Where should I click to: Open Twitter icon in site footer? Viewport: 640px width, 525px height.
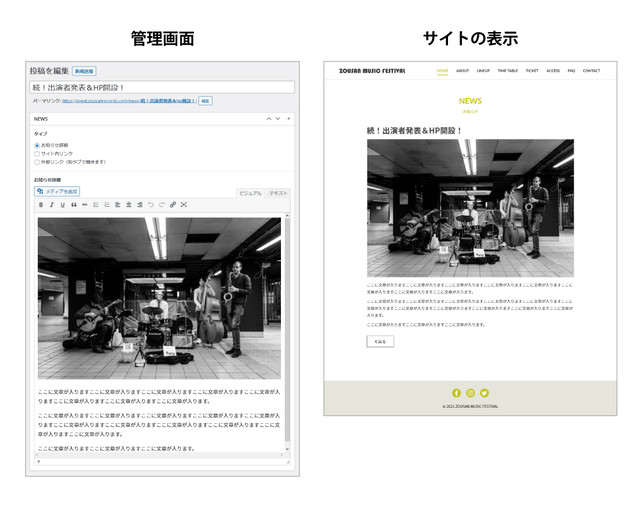click(484, 393)
